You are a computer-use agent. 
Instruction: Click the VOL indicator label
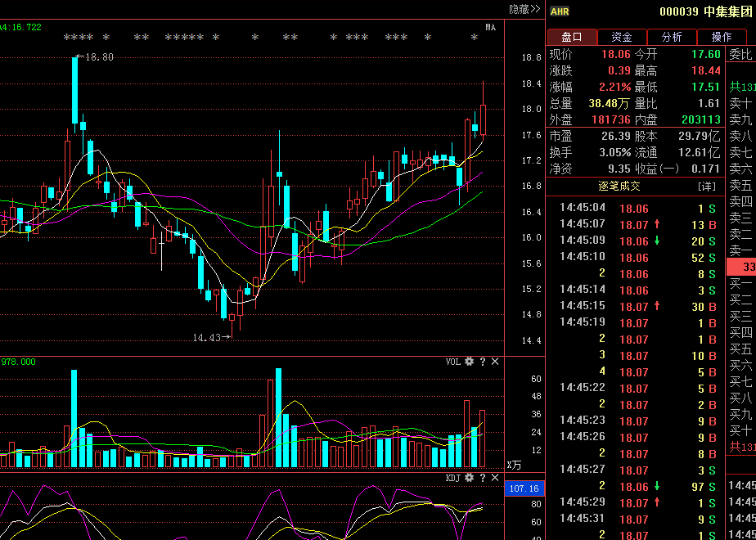coord(452,362)
